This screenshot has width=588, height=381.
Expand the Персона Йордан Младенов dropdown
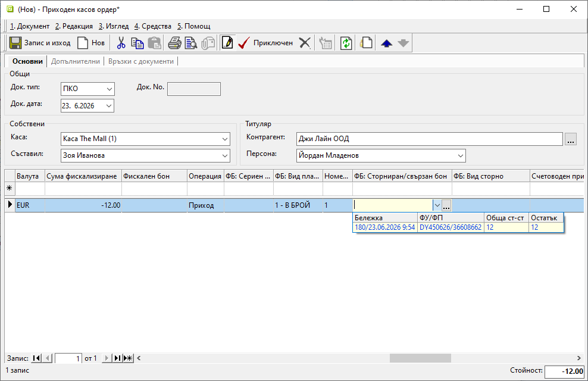tap(461, 155)
